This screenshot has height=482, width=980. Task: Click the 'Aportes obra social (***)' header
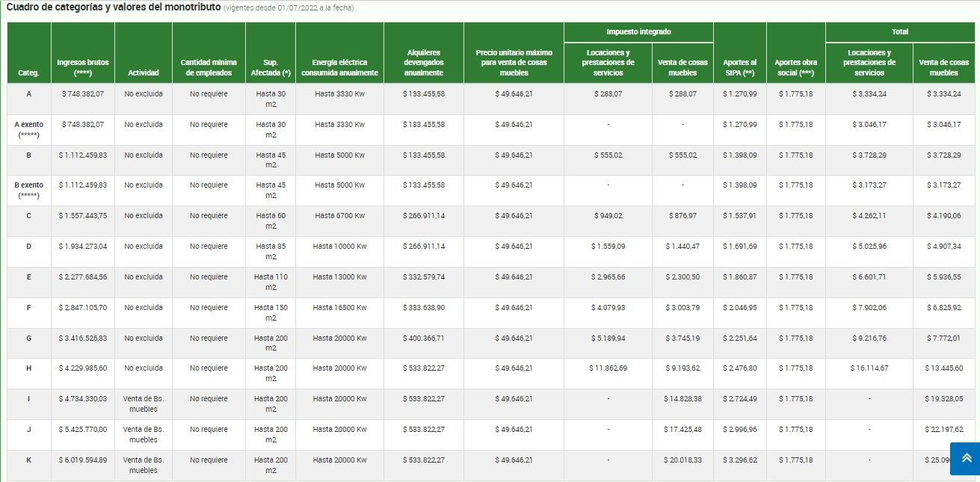[795, 67]
